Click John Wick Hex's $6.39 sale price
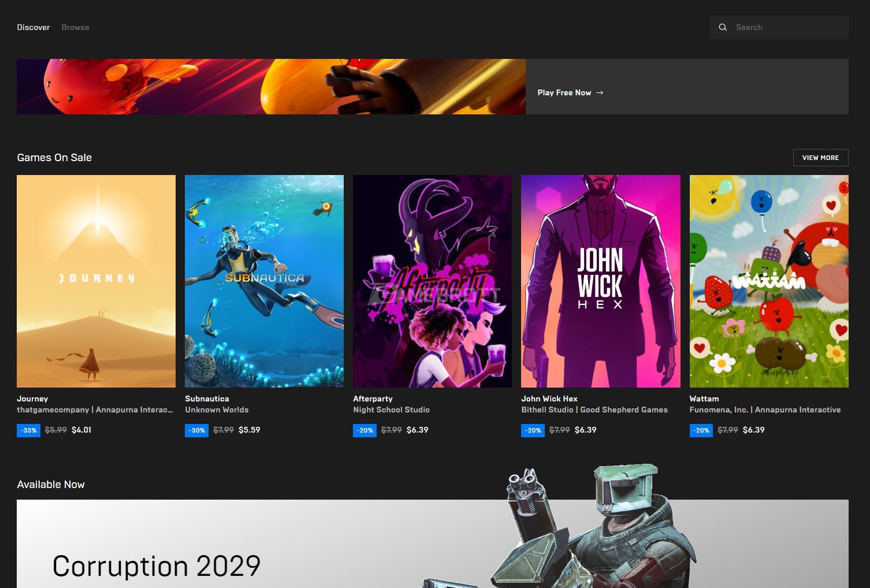This screenshot has width=870, height=588. [586, 430]
